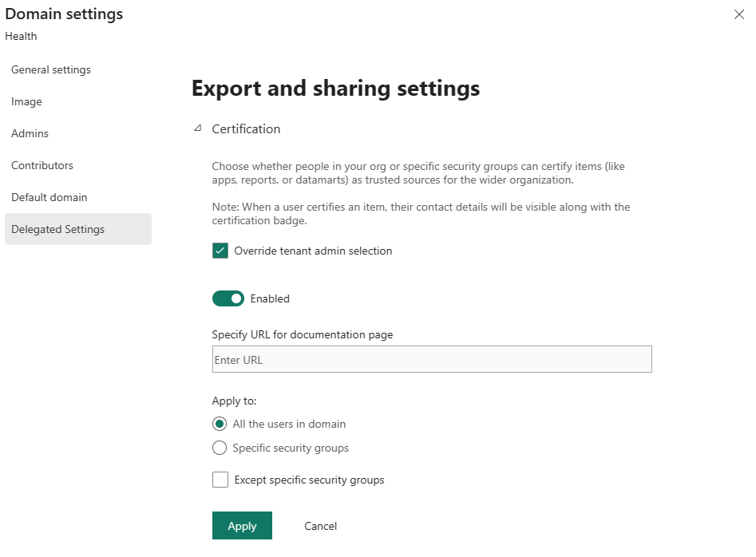Click the Health domain label
This screenshot has height=557, width=756.
click(x=21, y=36)
